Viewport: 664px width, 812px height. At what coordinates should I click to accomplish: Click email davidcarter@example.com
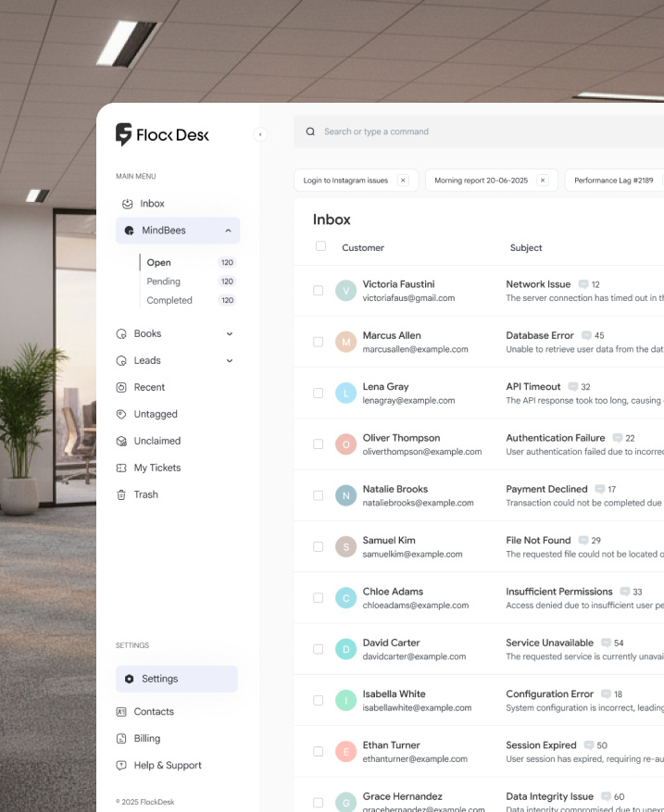[x=414, y=656]
